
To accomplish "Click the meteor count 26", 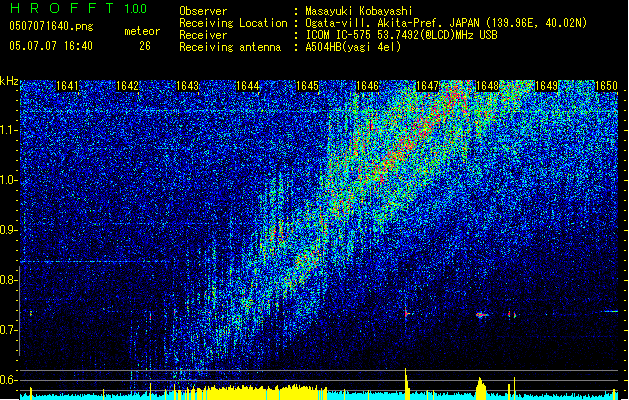I will tap(145, 46).
